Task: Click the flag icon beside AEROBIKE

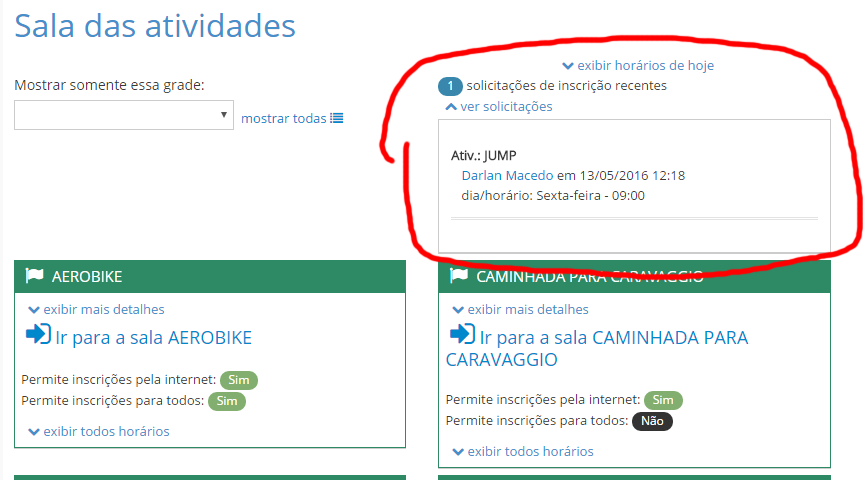Action: (x=34, y=276)
